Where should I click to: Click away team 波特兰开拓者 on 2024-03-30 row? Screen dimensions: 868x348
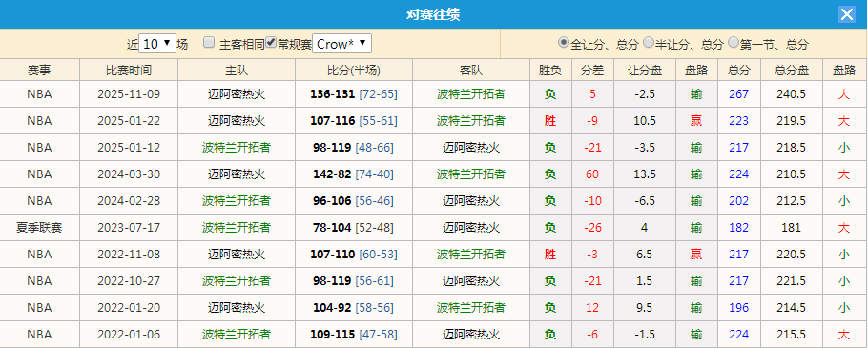pos(471,174)
